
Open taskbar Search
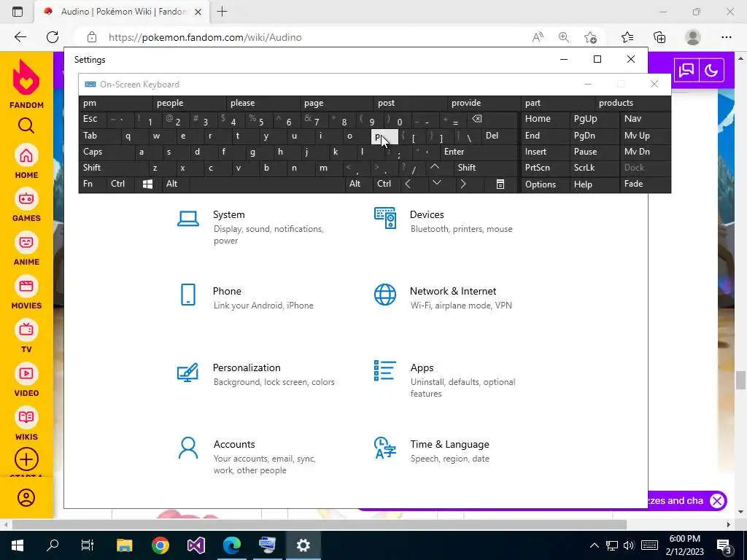point(53,545)
